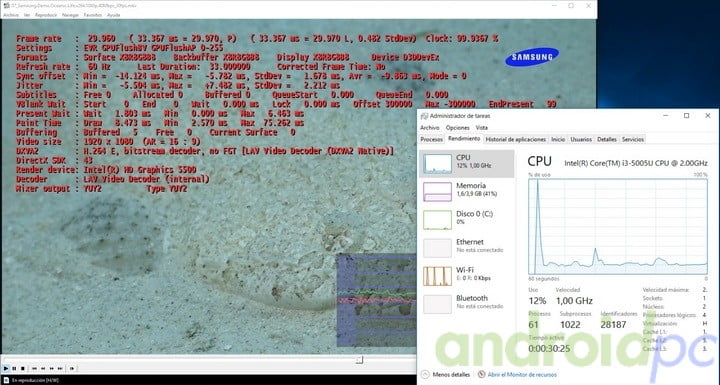Open the Detalles tab
Image resolution: width=720 pixels, height=385 pixels.
tap(607, 139)
